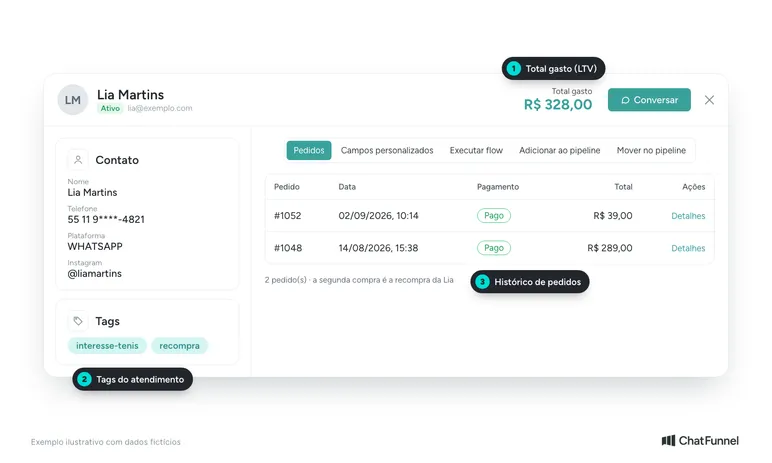The image size is (772, 463).
Task: Click the Instagram handle @liamartins
Action: tap(95, 274)
